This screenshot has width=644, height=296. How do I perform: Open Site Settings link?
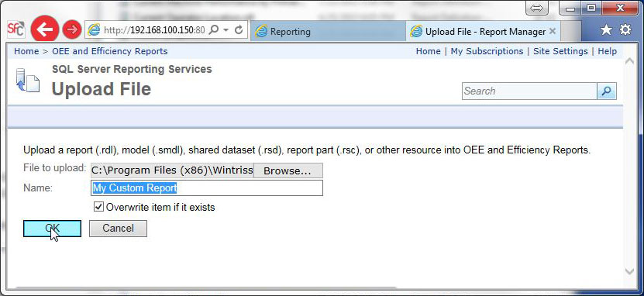pyautogui.click(x=560, y=51)
